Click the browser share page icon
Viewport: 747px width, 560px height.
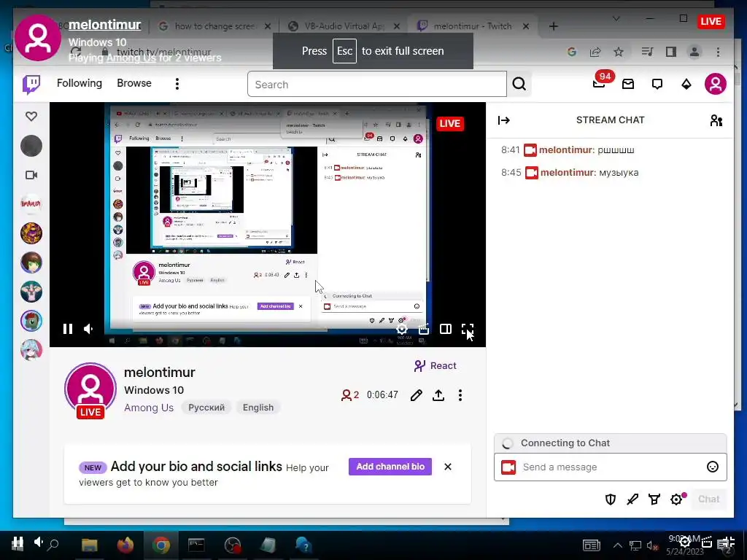click(595, 52)
